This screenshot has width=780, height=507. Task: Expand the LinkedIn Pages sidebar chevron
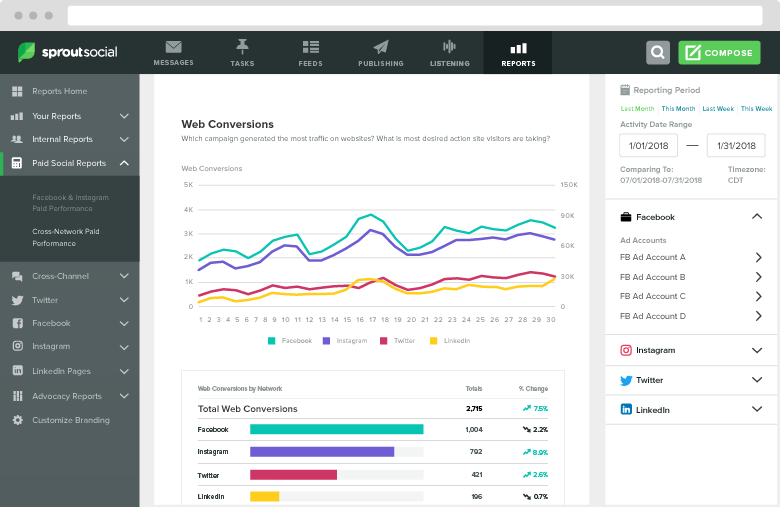[x=124, y=371]
